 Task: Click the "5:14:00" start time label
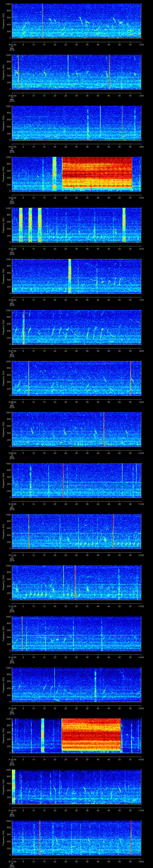pos(12,708)
